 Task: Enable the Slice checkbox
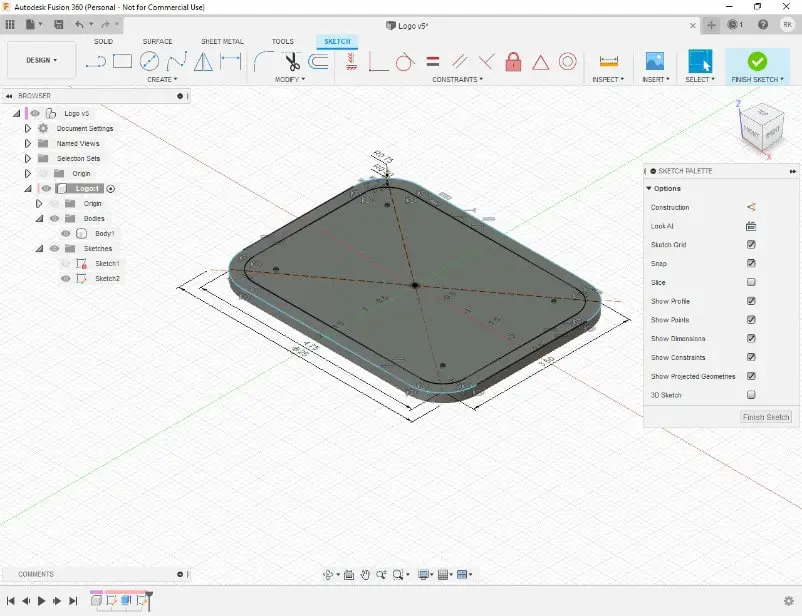pos(751,282)
